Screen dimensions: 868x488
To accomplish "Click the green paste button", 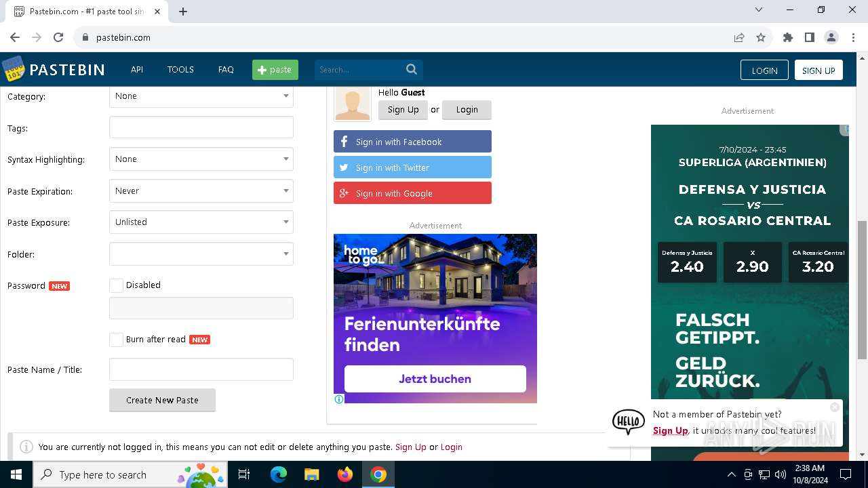I will [x=275, y=69].
